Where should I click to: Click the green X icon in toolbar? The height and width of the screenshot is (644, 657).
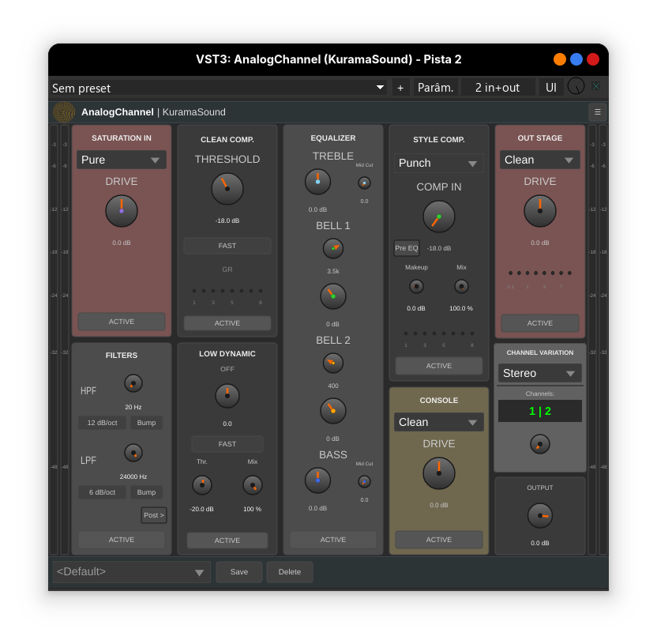(597, 87)
